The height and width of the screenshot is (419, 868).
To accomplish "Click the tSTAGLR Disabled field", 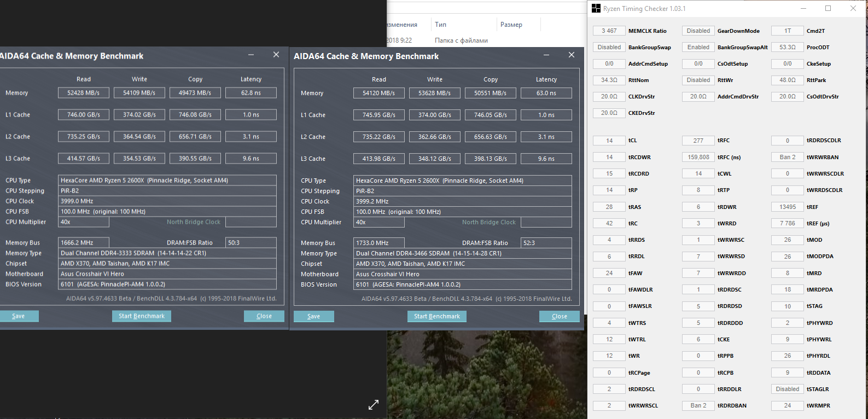I will pyautogui.click(x=788, y=389).
